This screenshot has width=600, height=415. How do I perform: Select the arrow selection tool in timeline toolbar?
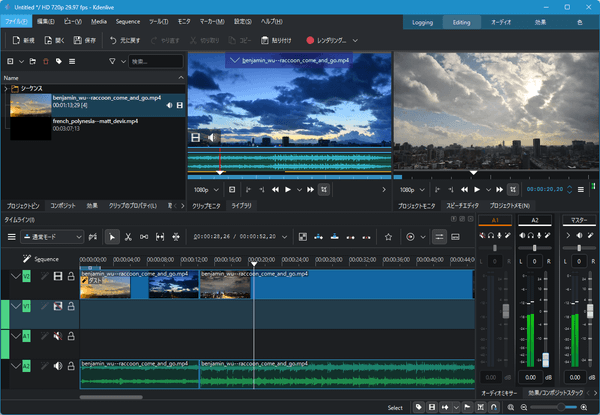coord(112,237)
